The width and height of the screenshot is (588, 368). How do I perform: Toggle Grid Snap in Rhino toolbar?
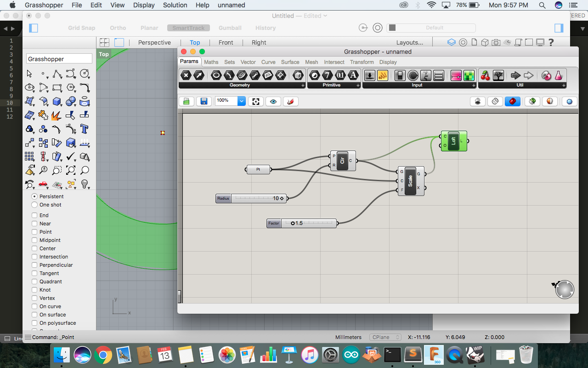(x=82, y=28)
